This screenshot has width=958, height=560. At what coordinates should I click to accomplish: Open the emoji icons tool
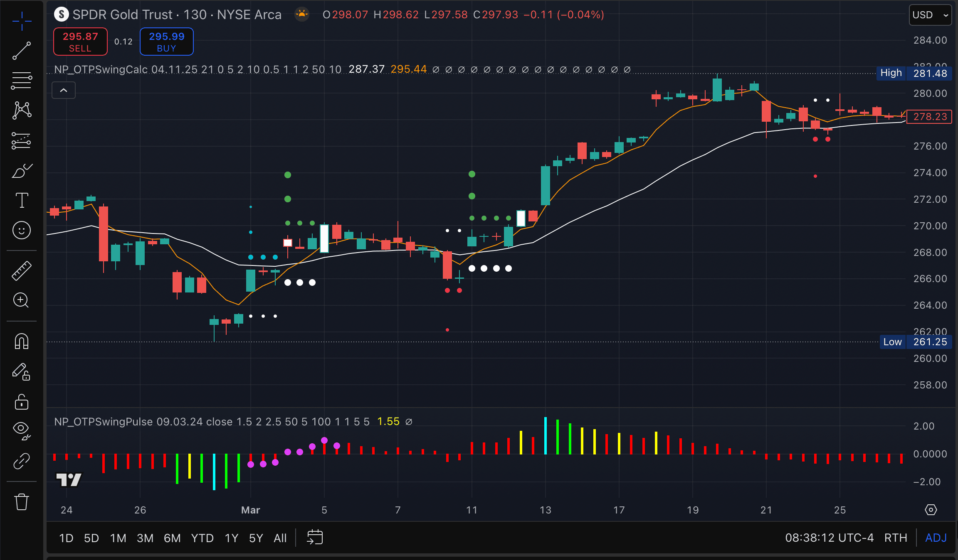(x=22, y=230)
